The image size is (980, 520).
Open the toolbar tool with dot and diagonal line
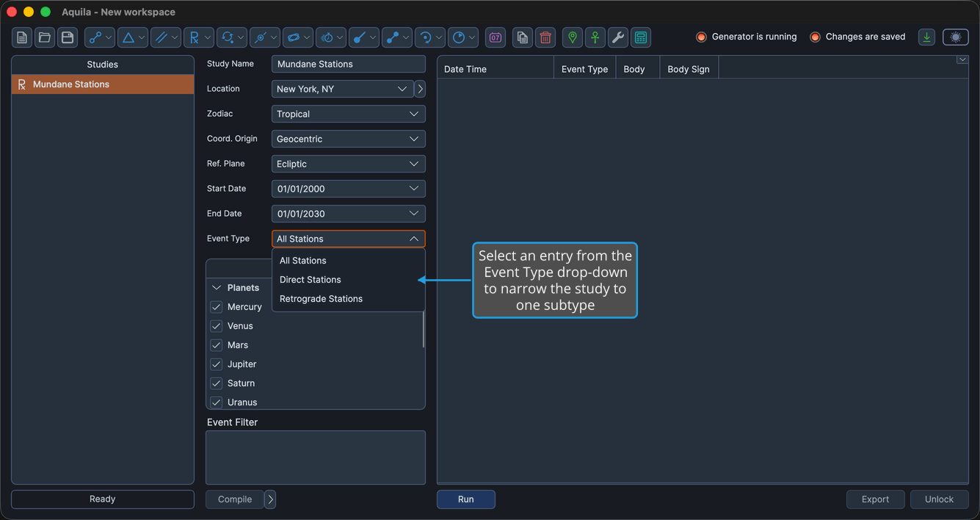pos(364,37)
